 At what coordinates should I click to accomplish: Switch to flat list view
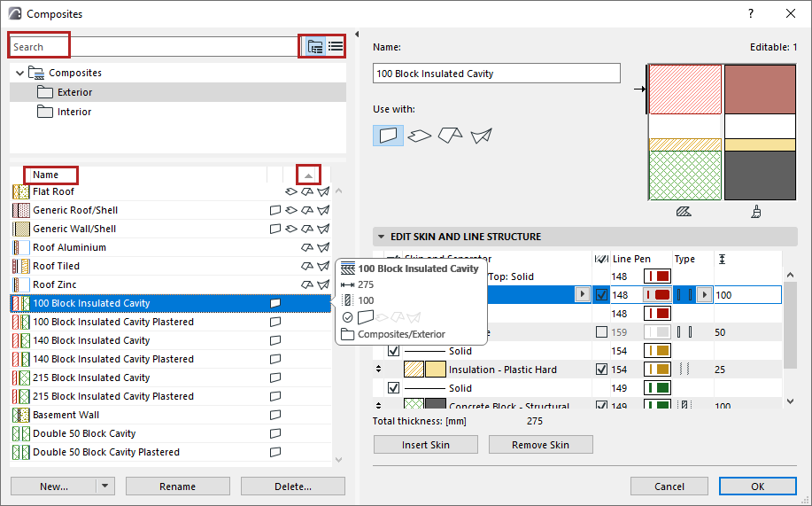pos(336,47)
